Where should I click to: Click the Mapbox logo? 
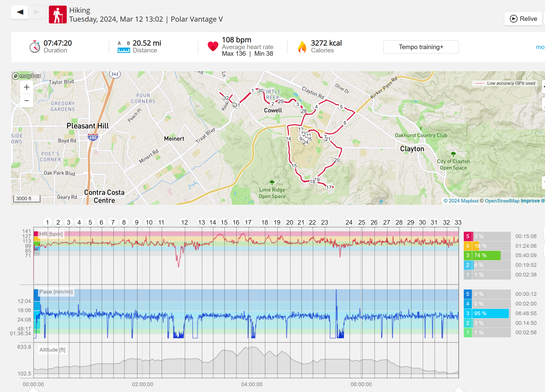(27, 76)
